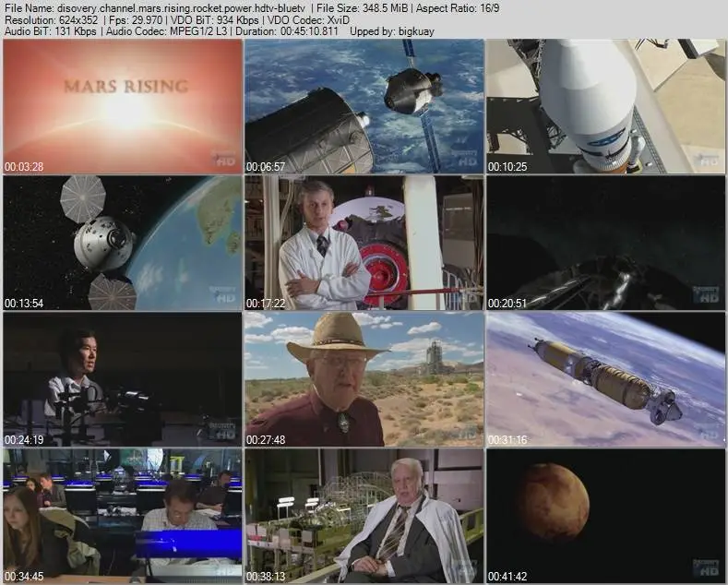This screenshot has height=585, width=728.
Task: Select the seated white-haired man thumbnail at 00:38:13
Action: 364,516
